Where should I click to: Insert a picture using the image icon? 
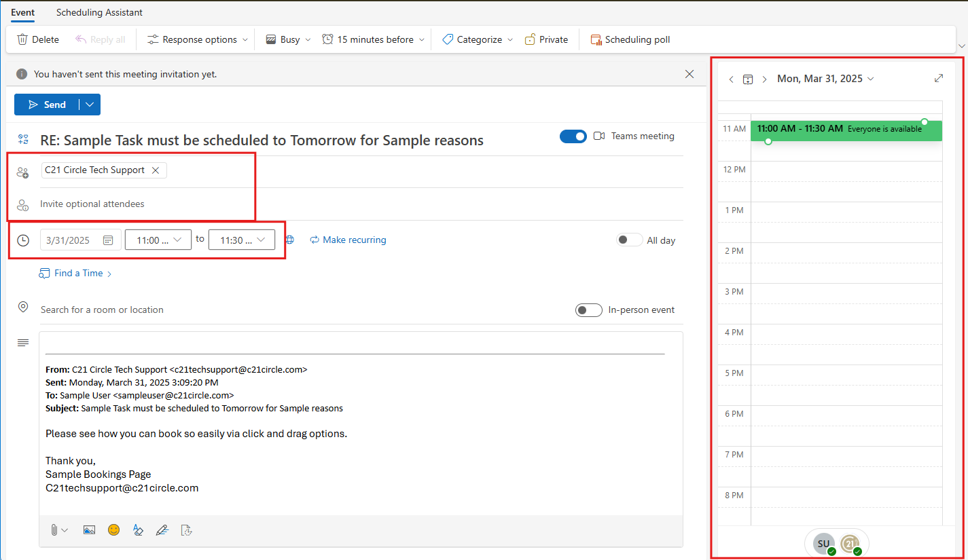(89, 529)
